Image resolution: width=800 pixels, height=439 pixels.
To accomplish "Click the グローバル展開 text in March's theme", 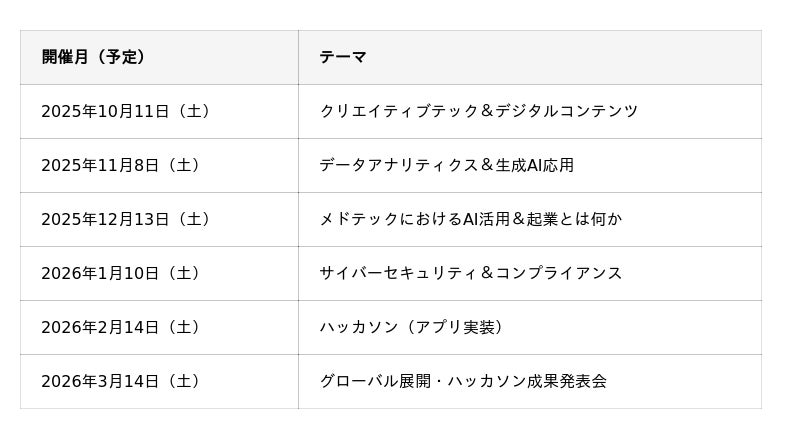I will [x=375, y=381].
